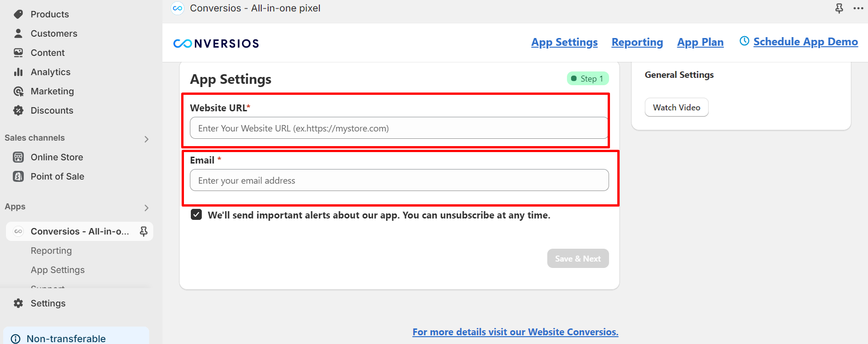This screenshot has height=344, width=868.
Task: Expand the Sales channels chevron
Action: 146,139
